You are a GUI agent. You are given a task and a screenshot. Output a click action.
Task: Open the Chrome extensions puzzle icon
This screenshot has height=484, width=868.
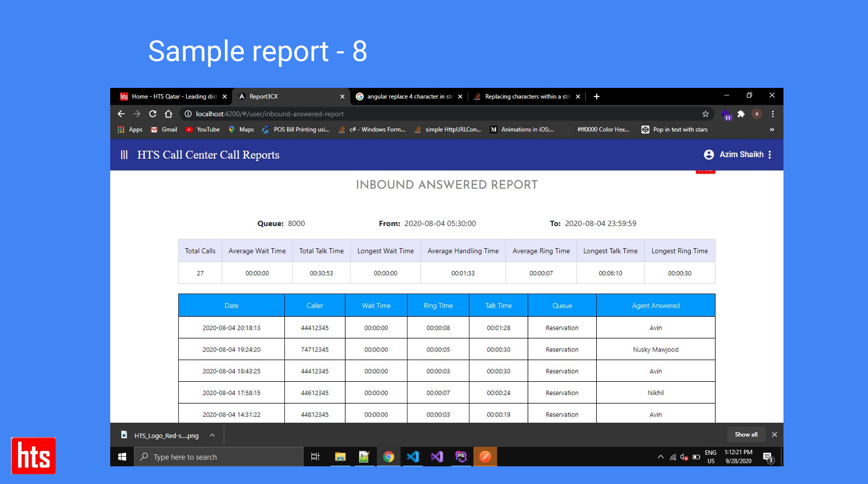[741, 114]
